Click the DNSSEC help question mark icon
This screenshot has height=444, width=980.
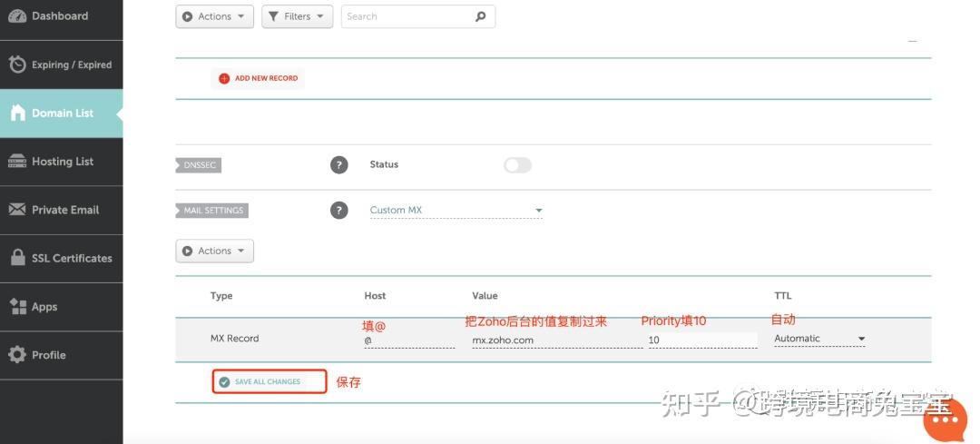click(x=338, y=164)
